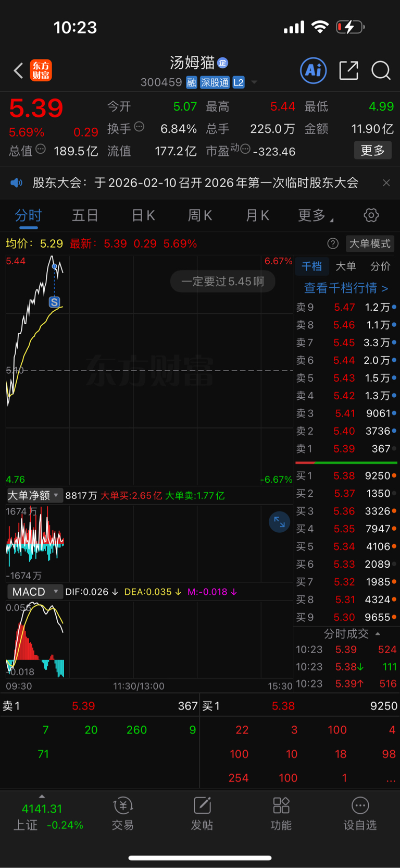Image resolution: width=400 pixels, height=868 pixels.
Task: Tap the 融 margin badge
Action: coord(191,82)
